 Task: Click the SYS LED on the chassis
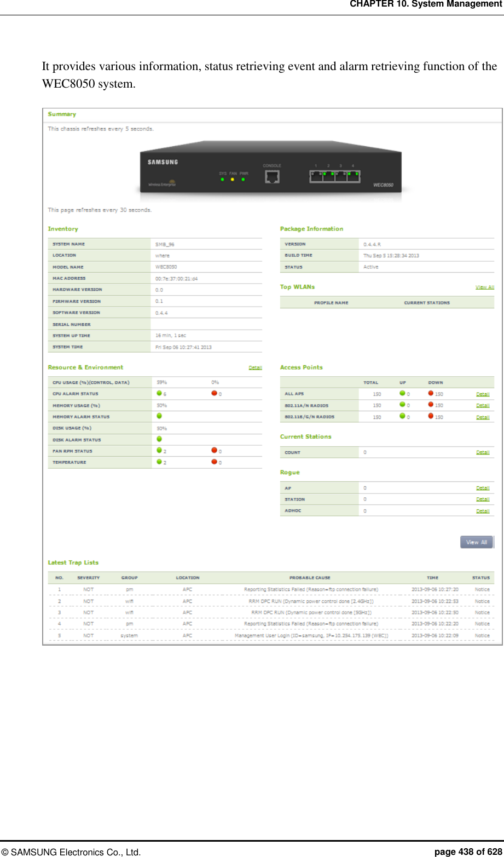pyautogui.click(x=222, y=179)
